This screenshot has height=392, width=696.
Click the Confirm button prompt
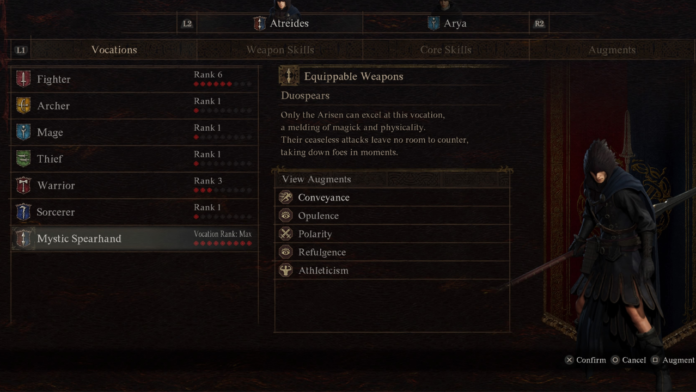(x=585, y=360)
